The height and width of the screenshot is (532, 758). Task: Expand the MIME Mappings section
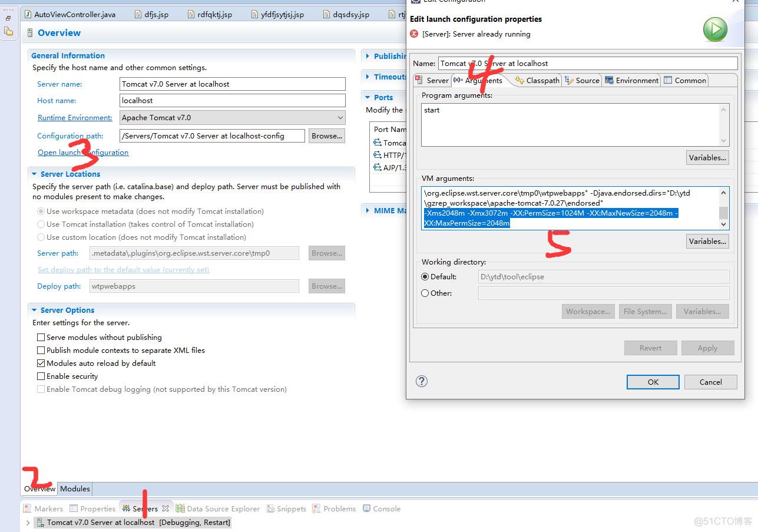tap(368, 210)
